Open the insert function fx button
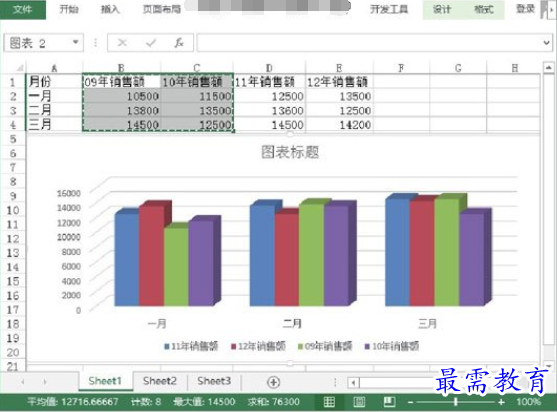 [179, 43]
